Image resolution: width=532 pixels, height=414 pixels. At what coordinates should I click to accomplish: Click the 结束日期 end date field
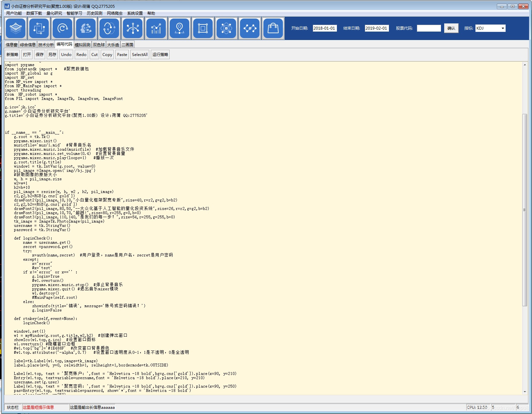377,28
